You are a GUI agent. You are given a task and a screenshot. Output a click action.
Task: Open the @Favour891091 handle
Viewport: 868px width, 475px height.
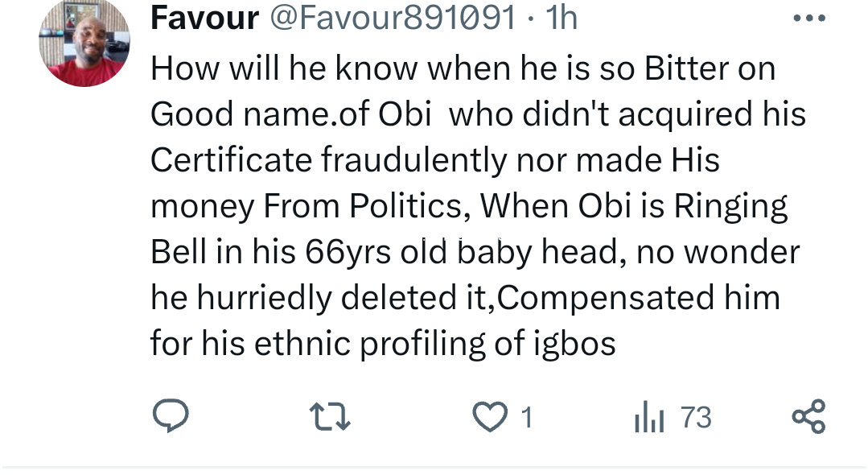coord(392,18)
